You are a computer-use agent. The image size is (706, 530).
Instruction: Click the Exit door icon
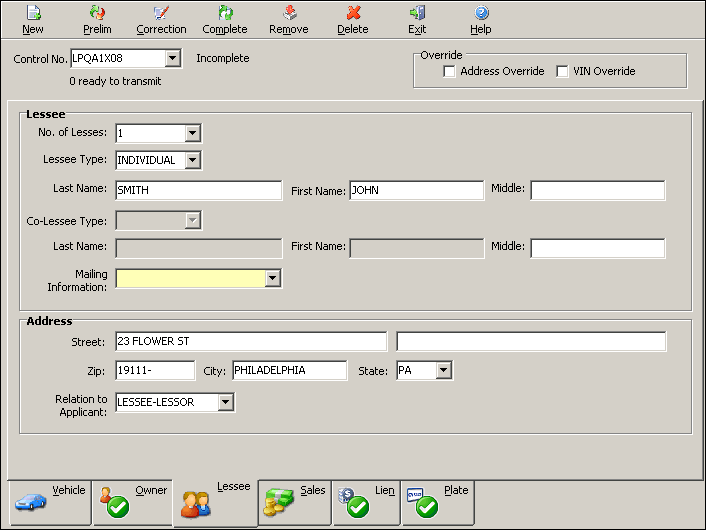[417, 12]
